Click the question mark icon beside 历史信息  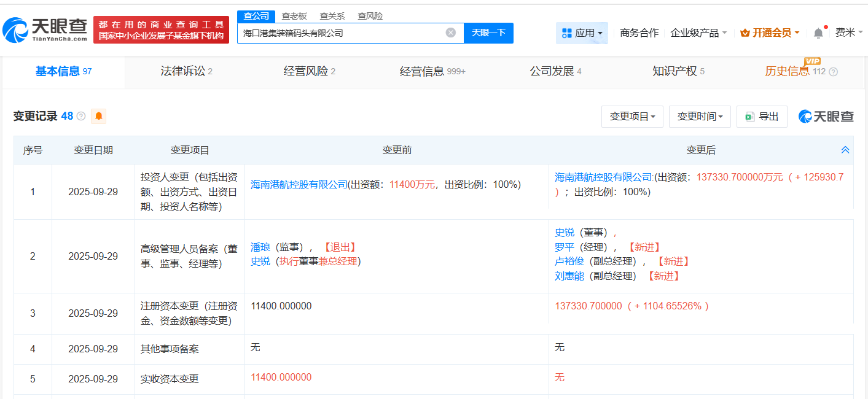pyautogui.click(x=833, y=72)
